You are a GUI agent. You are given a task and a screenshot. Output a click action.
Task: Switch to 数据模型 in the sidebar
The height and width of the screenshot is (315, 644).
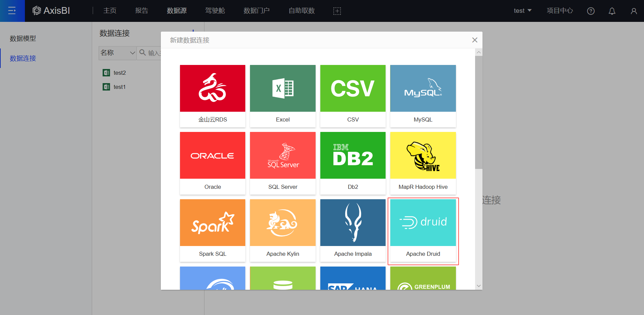click(23, 39)
